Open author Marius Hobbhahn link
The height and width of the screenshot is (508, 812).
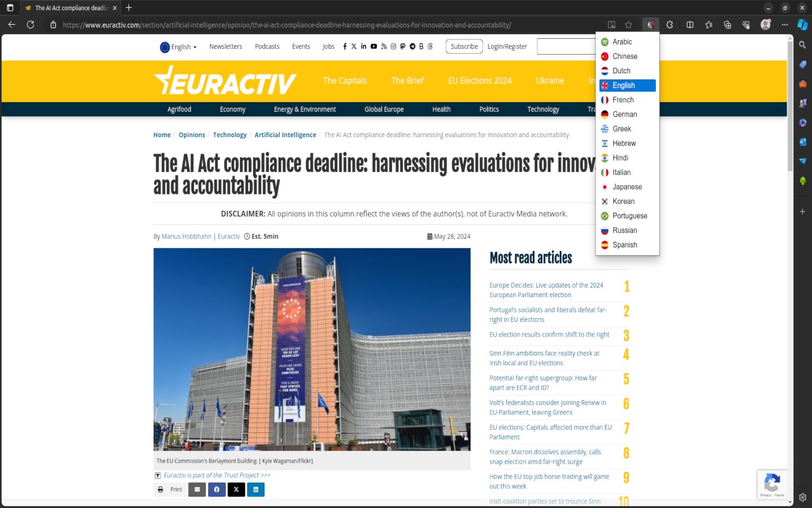pos(187,236)
